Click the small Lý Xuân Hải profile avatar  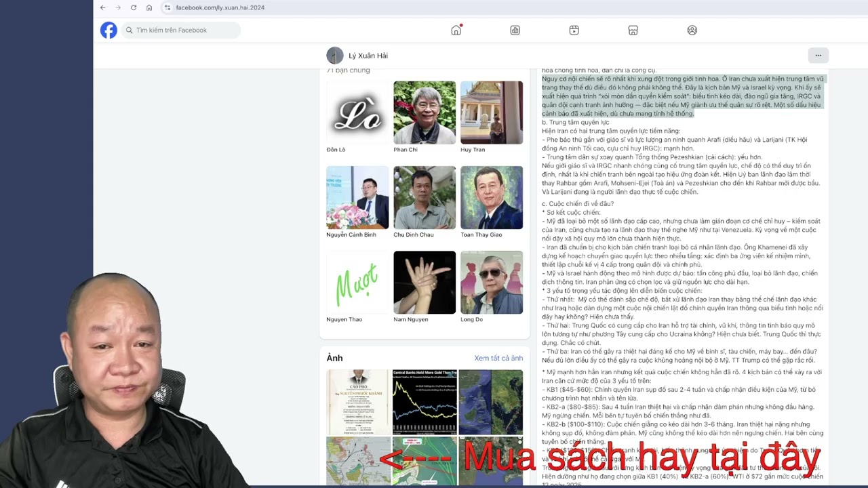[x=335, y=56]
